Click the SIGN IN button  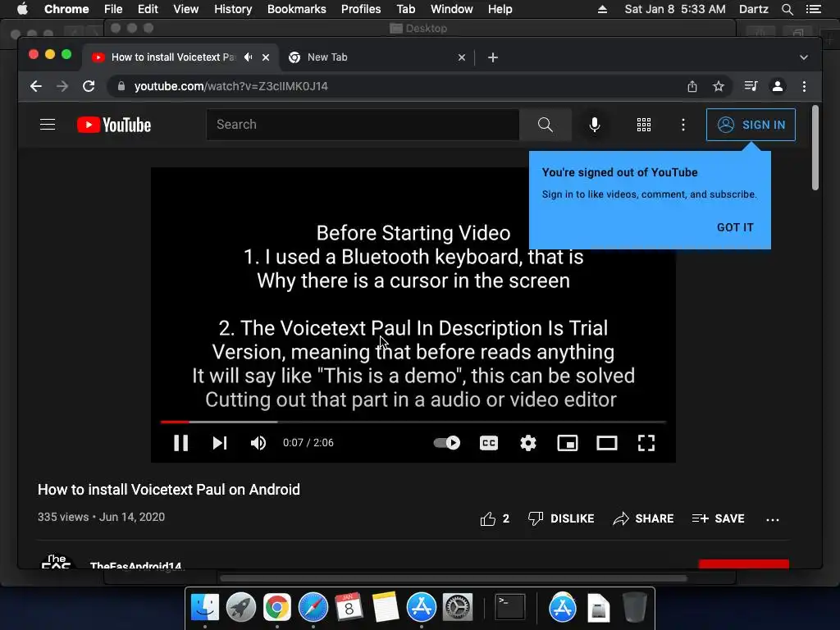point(751,125)
